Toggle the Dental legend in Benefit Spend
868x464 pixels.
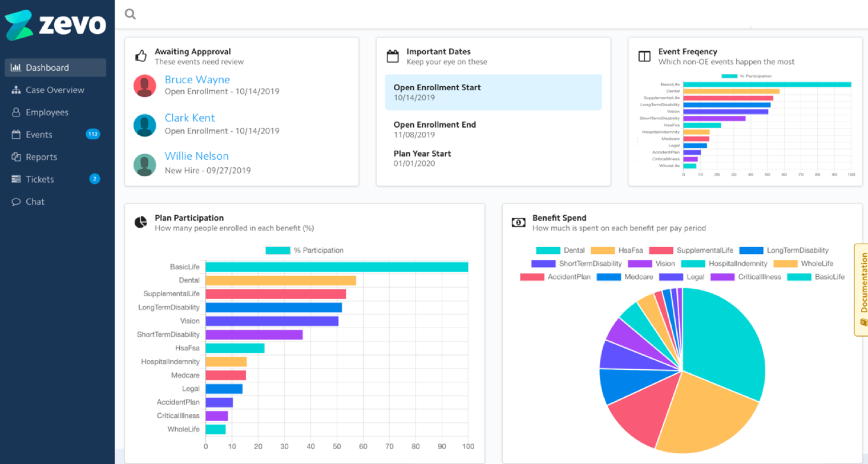560,251
